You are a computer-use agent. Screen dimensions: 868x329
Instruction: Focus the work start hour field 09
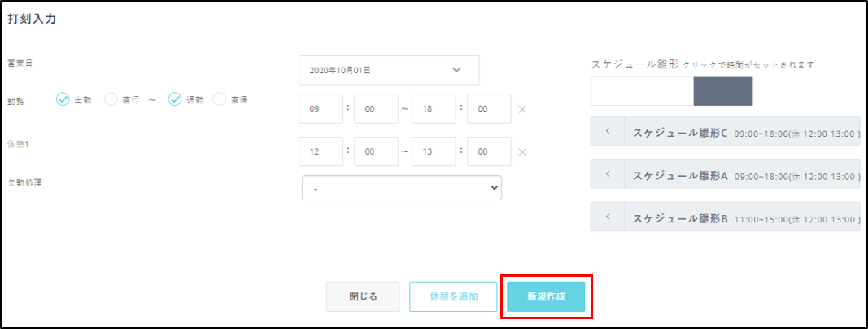pos(321,109)
